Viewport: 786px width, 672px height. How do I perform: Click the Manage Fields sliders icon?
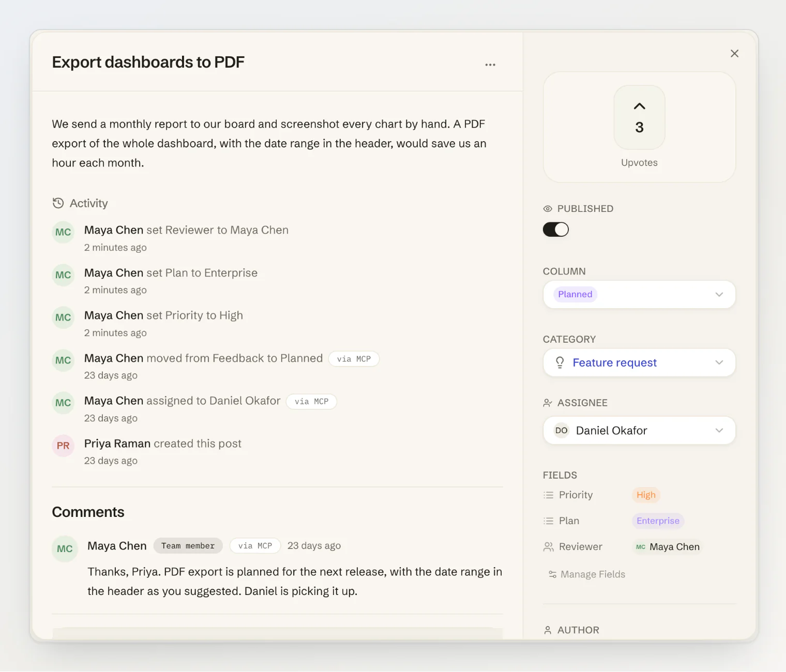(552, 574)
